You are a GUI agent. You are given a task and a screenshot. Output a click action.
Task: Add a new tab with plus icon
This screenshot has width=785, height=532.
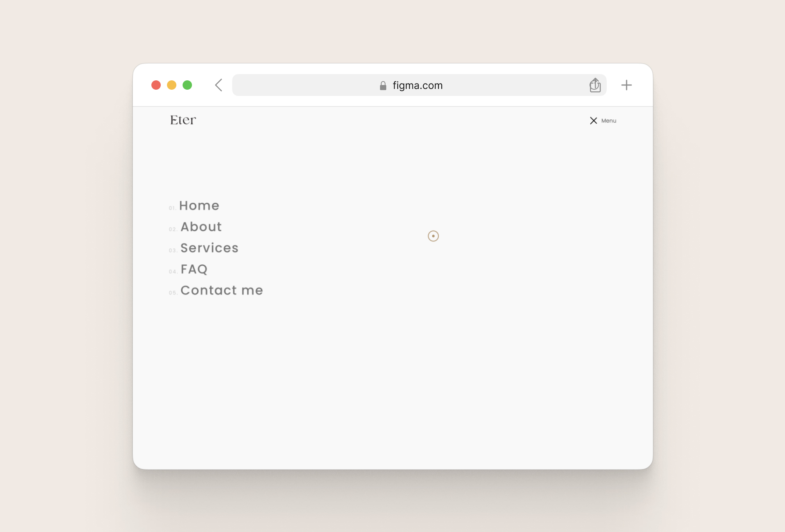[x=626, y=85]
